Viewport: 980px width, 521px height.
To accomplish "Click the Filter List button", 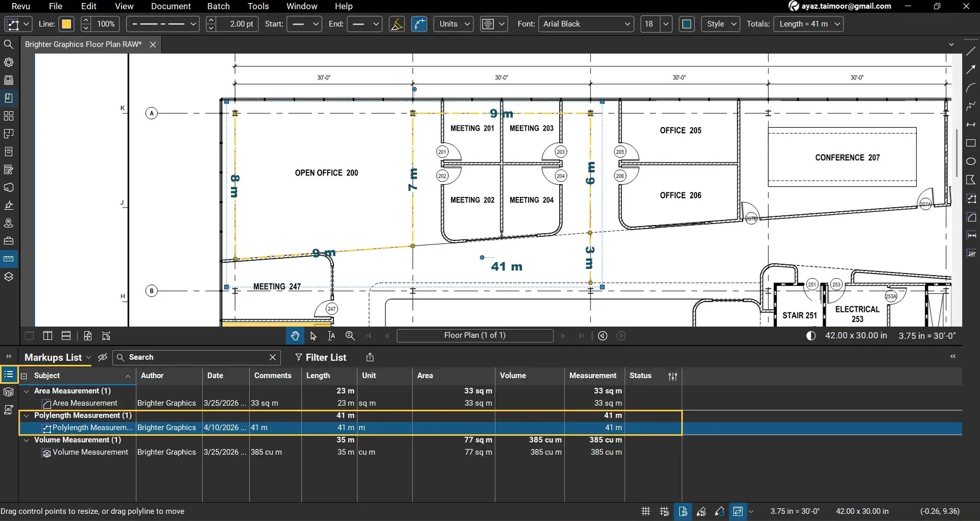I will coord(321,357).
